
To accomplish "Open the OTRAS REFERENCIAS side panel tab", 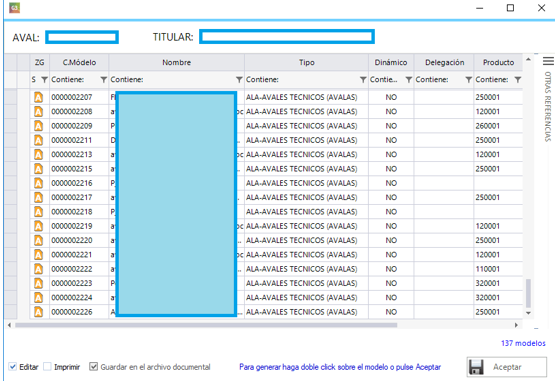I will pos(548,106).
